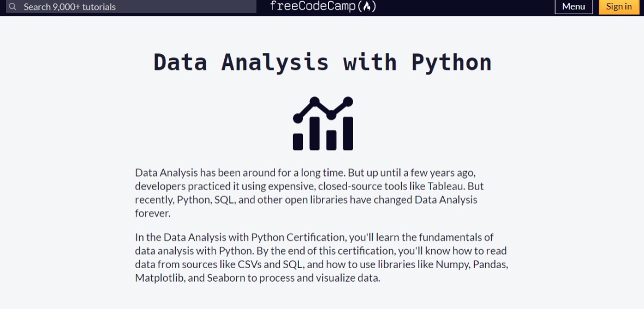Image resolution: width=644 pixels, height=309 pixels.
Task: Open the Menu dropdown in header
Action: click(574, 6)
